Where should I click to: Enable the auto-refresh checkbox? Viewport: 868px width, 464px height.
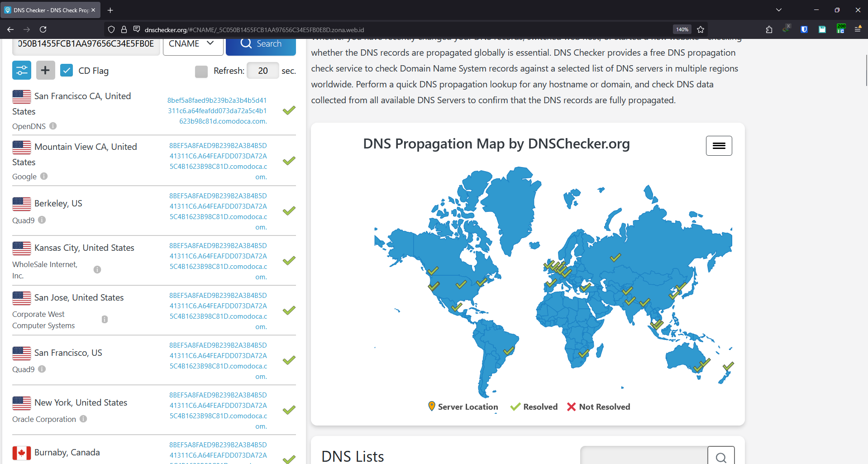click(x=201, y=71)
